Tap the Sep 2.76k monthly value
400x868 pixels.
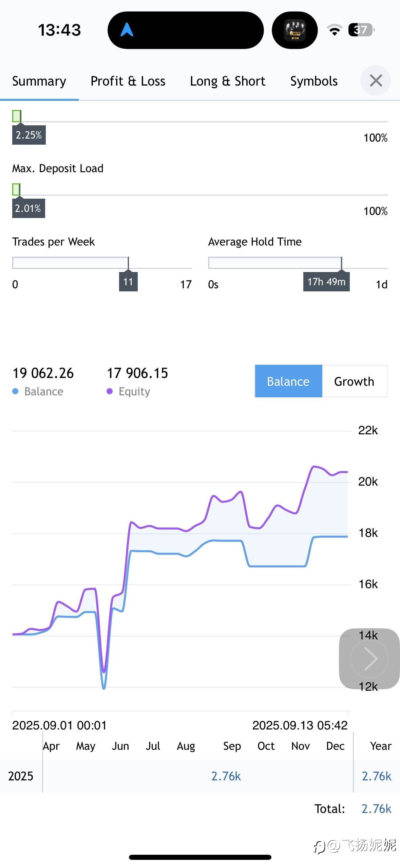pos(226,776)
